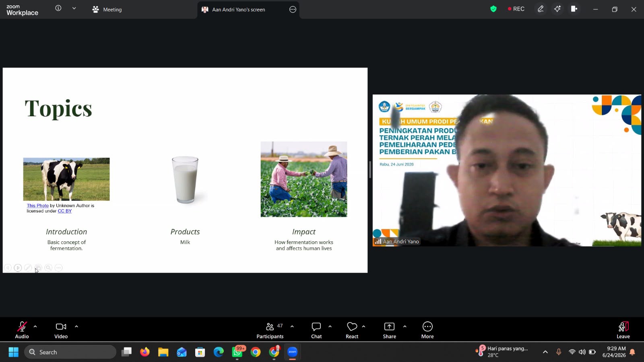
Task: Open screen share options ellipsis icon
Action: point(293,9)
